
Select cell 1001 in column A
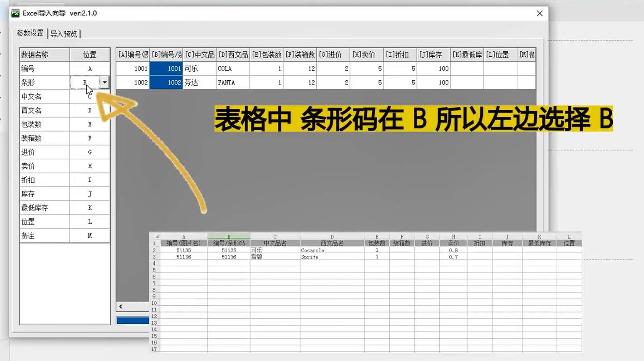point(133,68)
